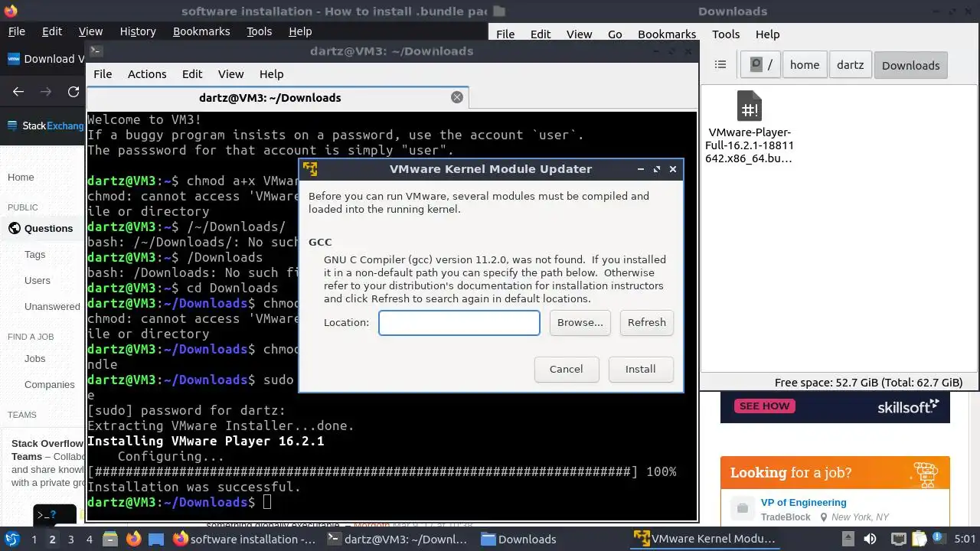Image resolution: width=980 pixels, height=551 pixels.
Task: Focus the GCC Location text field
Action: click(459, 322)
